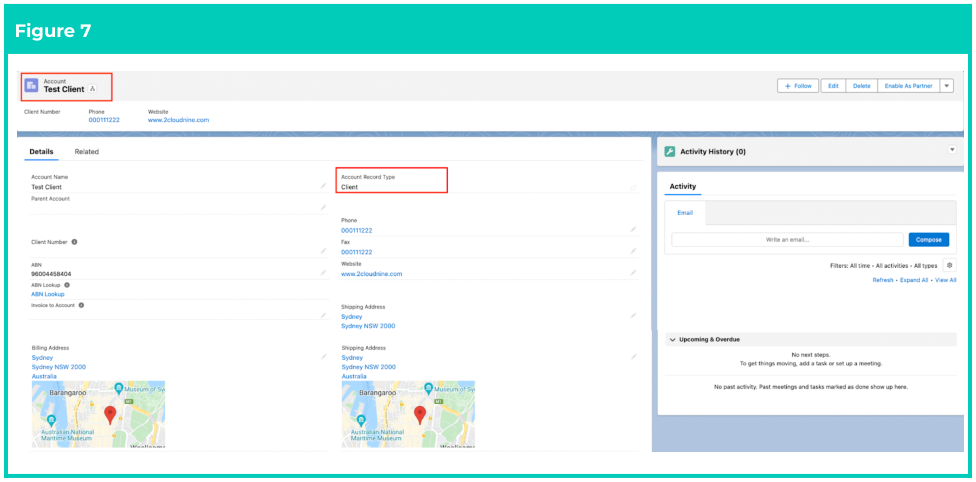Edit Billing Address using its pencil icon
The height and width of the screenshot is (482, 976).
[323, 357]
